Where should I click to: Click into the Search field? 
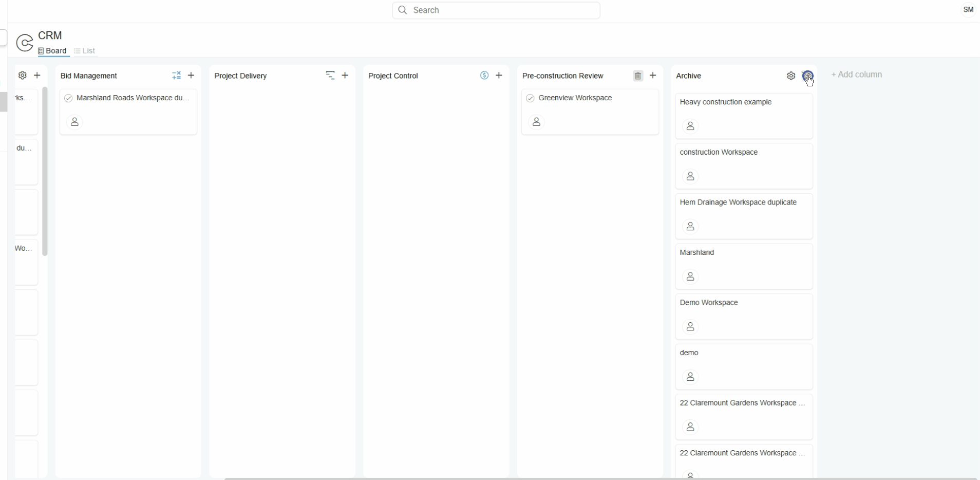(x=496, y=10)
